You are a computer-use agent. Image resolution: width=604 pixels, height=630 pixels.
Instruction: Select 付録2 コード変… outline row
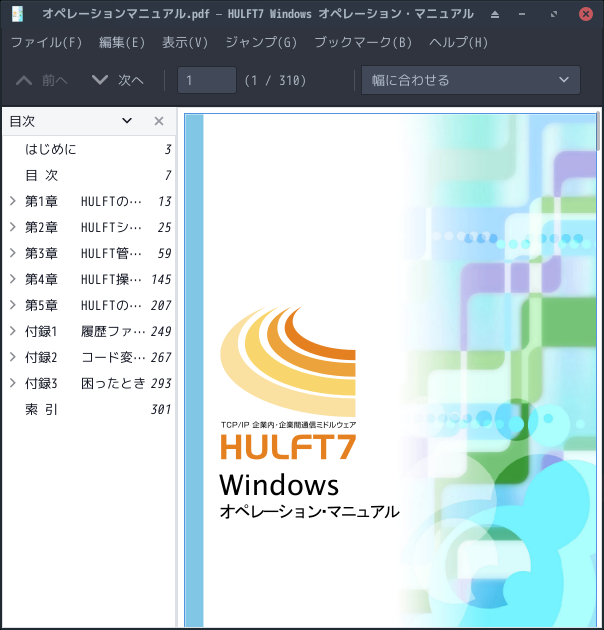(90, 357)
